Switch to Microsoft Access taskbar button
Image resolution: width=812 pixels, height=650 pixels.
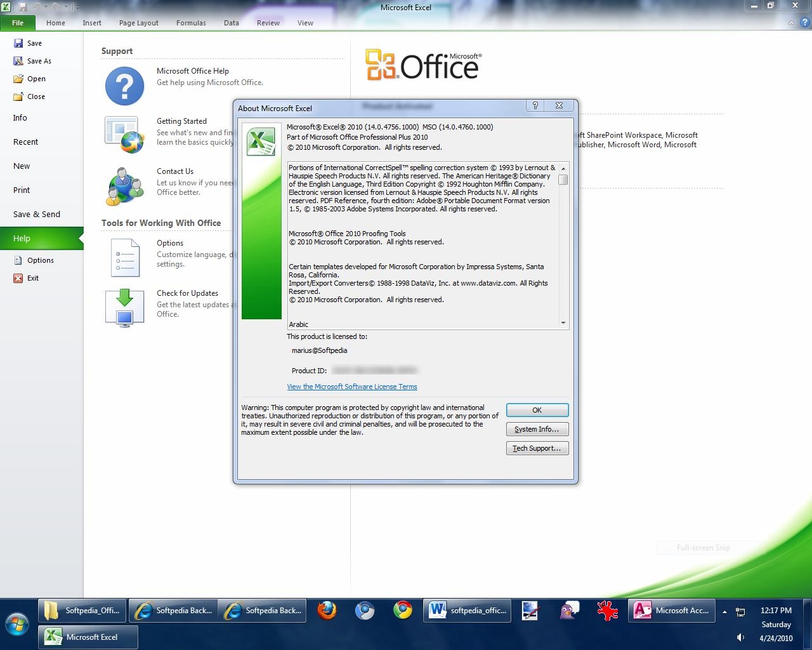672,611
